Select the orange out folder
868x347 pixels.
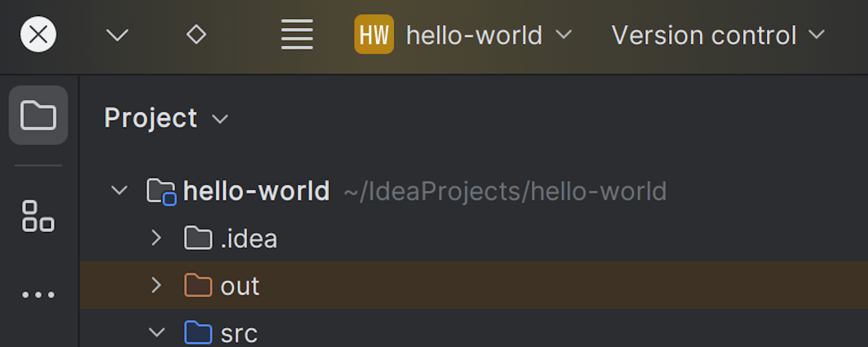239,286
